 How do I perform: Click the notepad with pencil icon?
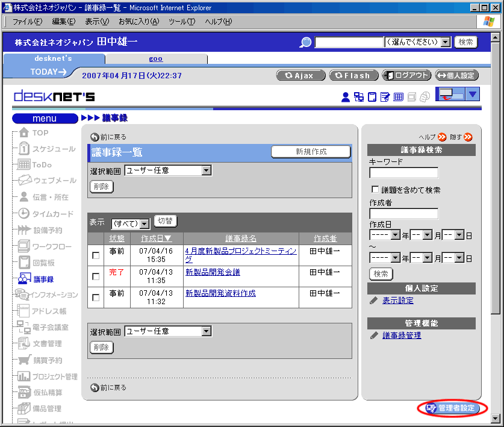(x=385, y=97)
